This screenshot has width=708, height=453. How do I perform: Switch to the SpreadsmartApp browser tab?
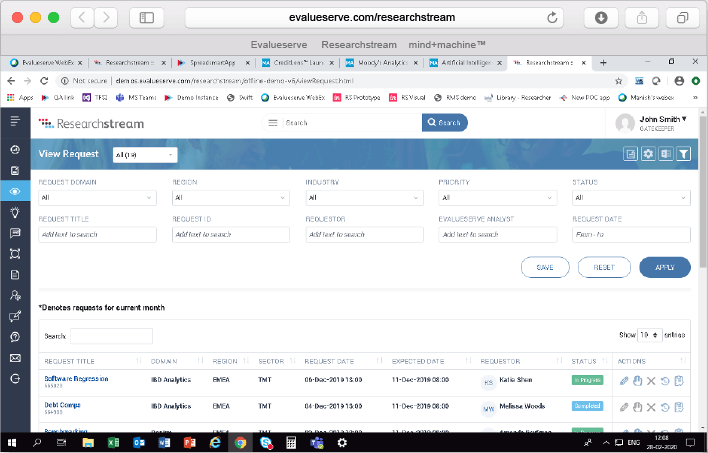[x=213, y=63]
